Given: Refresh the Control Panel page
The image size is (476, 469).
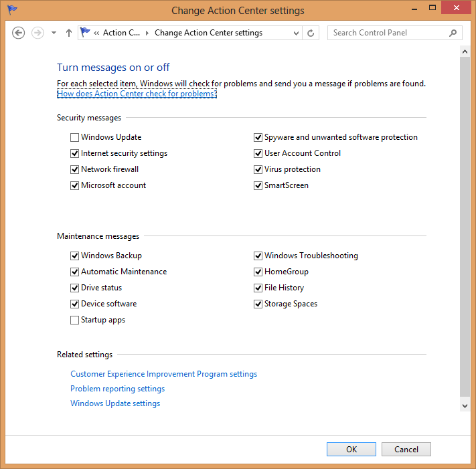Looking at the screenshot, I should click(311, 33).
